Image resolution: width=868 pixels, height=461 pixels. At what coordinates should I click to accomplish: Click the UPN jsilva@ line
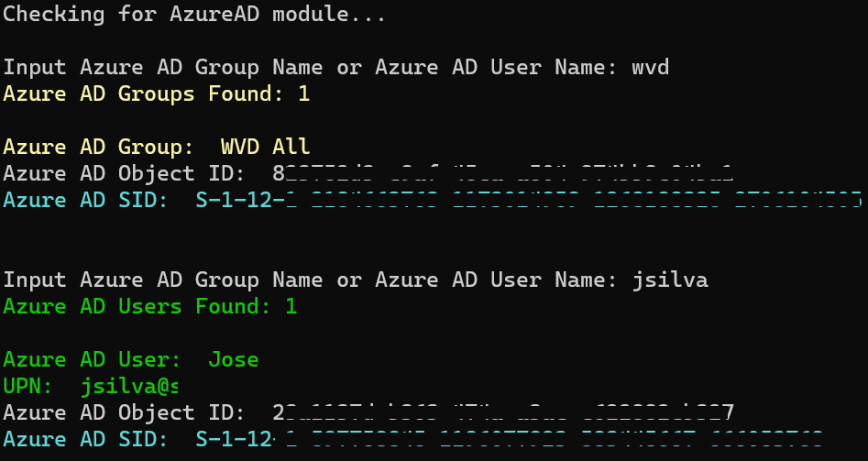click(91, 386)
